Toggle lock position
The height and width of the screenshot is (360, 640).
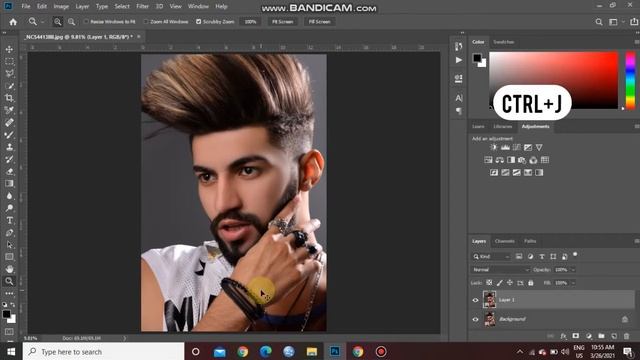510,282
